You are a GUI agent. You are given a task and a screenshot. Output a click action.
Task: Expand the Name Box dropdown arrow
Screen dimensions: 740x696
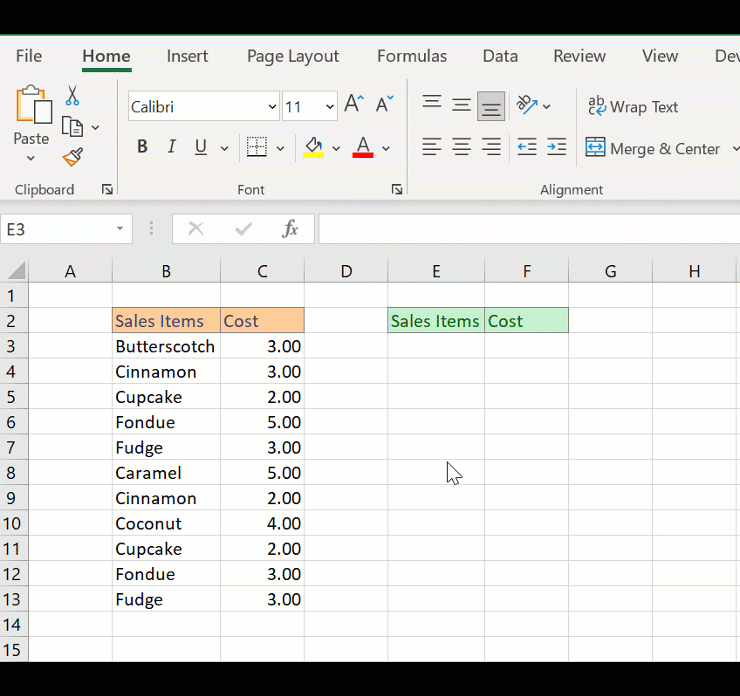coord(120,229)
